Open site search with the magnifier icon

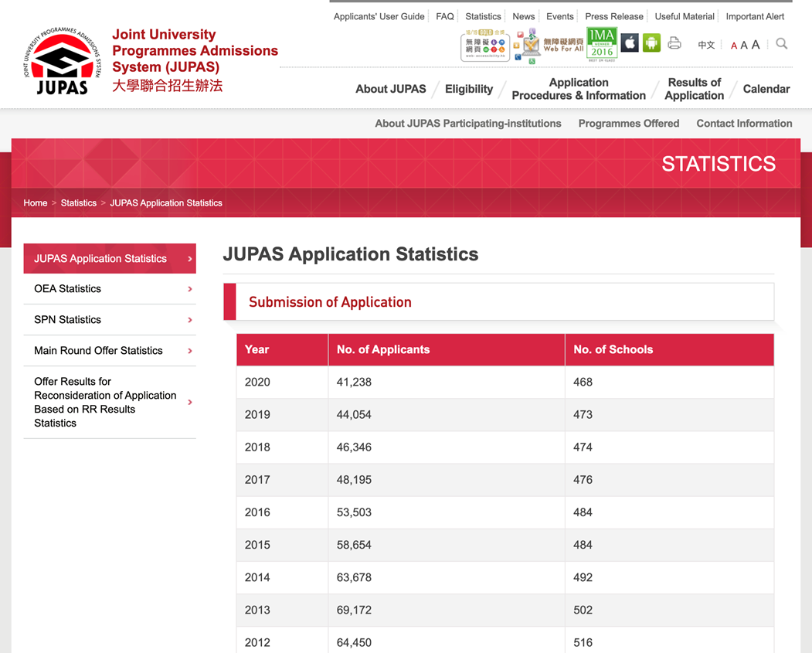pos(781,43)
